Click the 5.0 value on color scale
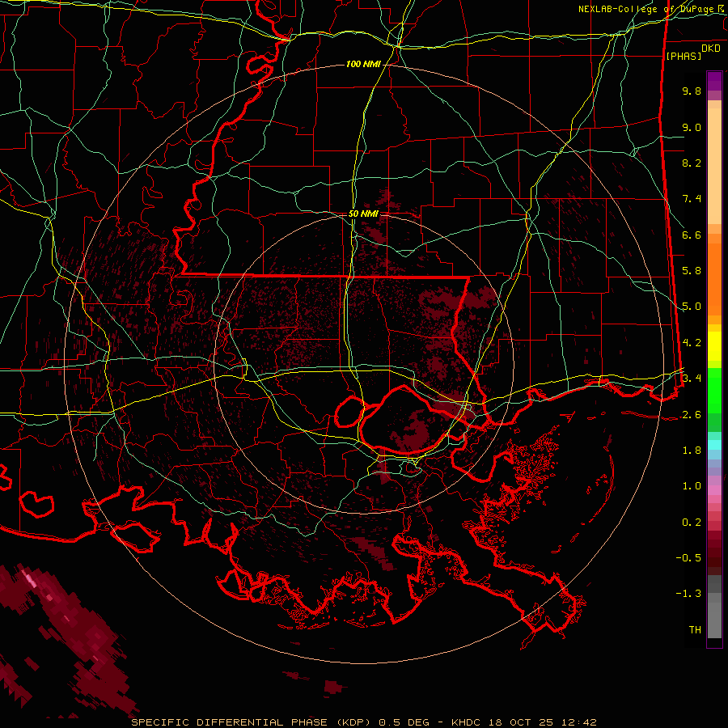Image resolution: width=728 pixels, height=728 pixels. click(x=692, y=307)
